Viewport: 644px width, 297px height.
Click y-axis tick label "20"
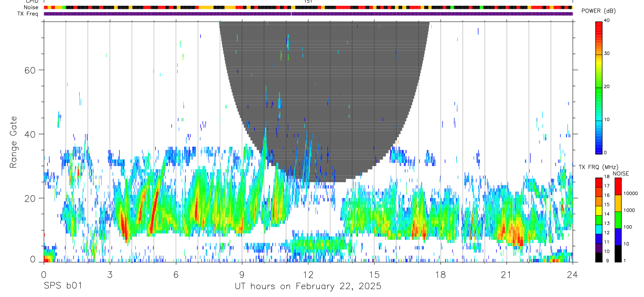30,199
